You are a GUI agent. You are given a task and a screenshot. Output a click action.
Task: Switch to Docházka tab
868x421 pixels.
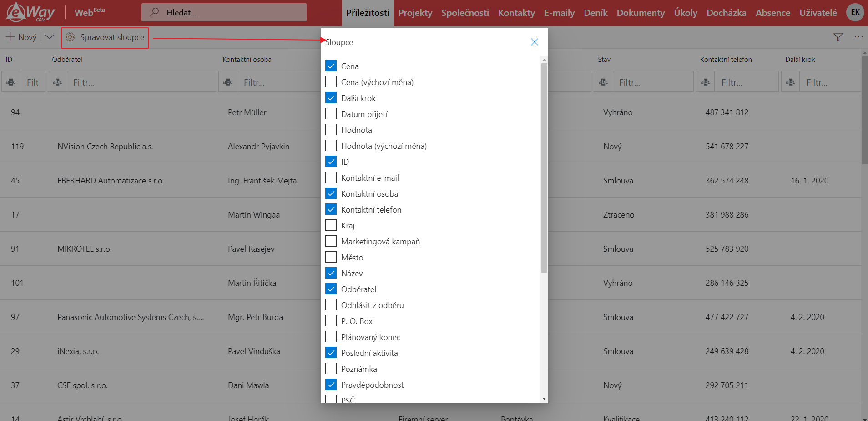[726, 13]
